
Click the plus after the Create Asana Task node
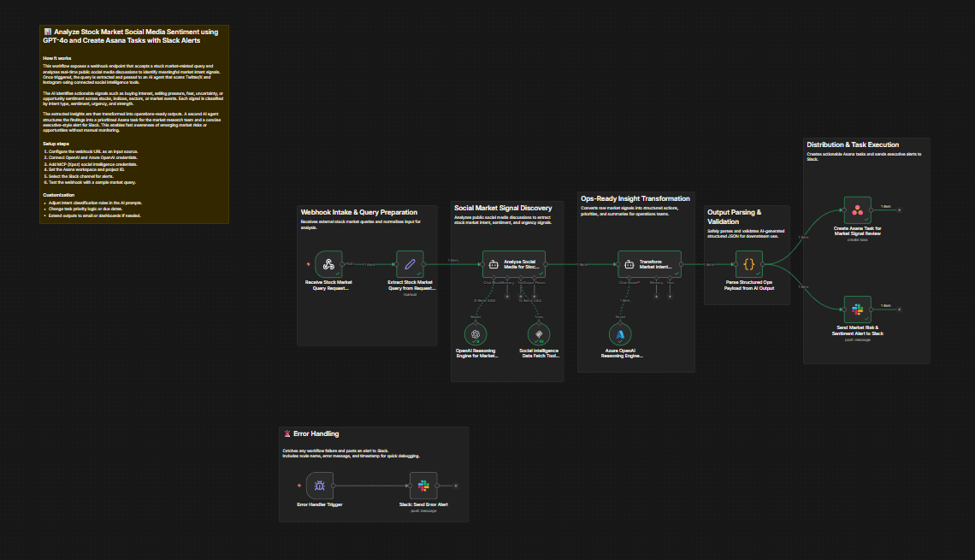pos(898,210)
